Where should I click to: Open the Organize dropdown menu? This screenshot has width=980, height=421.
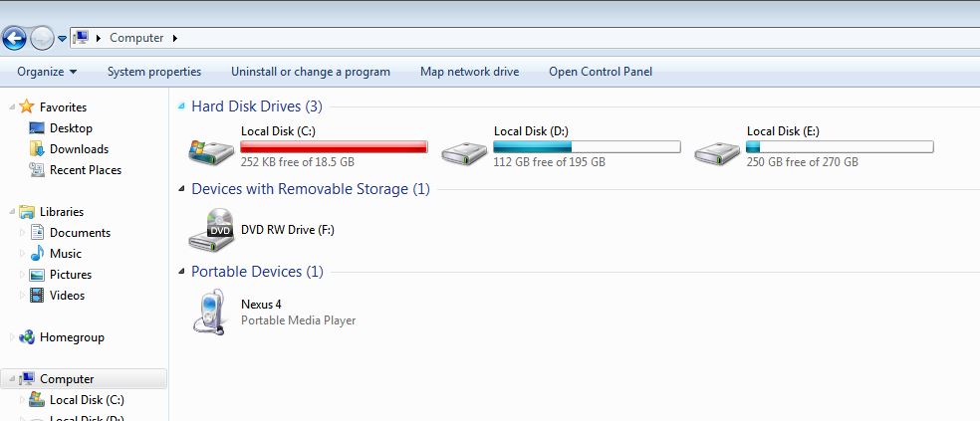click(x=47, y=72)
